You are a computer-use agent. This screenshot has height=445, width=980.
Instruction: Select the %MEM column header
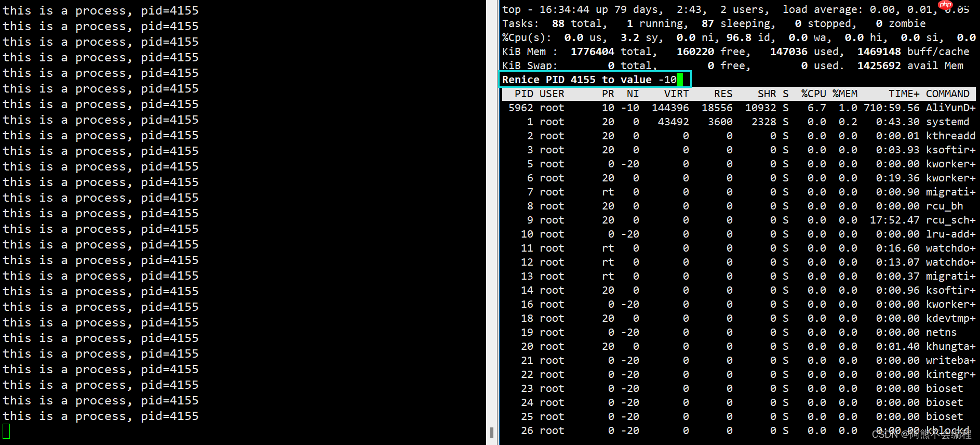(844, 94)
